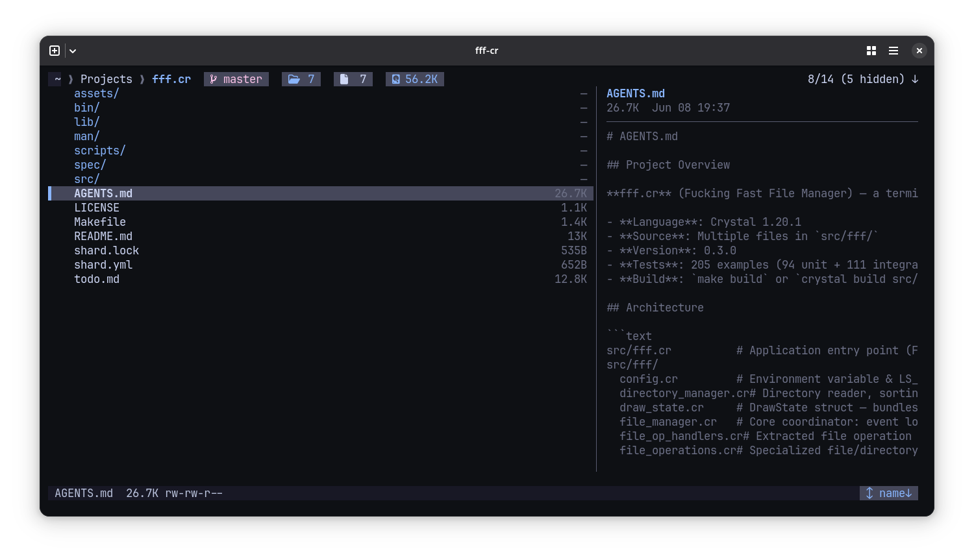974x560 pixels.
Task: Open the src/ directory
Action: (x=87, y=179)
